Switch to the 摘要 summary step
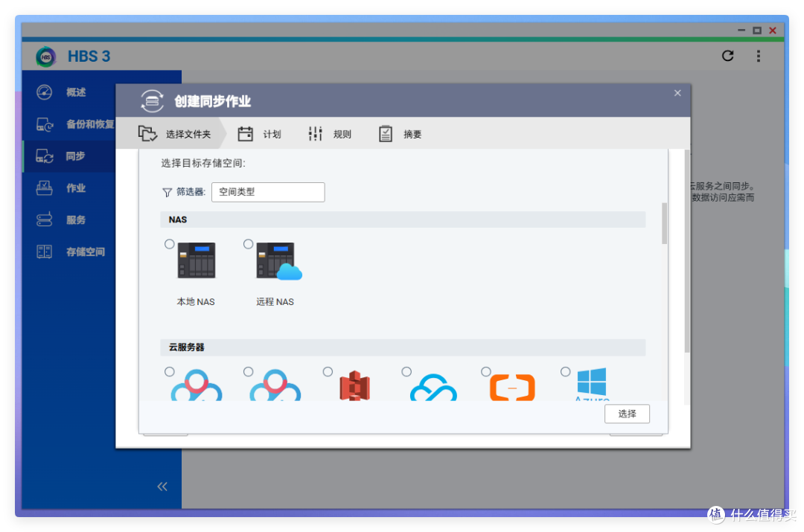Viewport: 804px width, 532px height. (x=400, y=134)
